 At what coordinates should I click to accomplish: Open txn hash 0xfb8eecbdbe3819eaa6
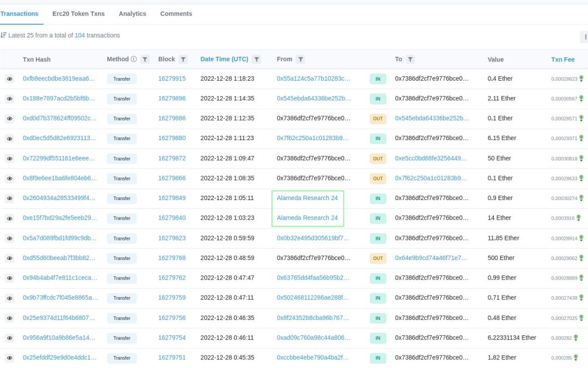[x=58, y=79]
